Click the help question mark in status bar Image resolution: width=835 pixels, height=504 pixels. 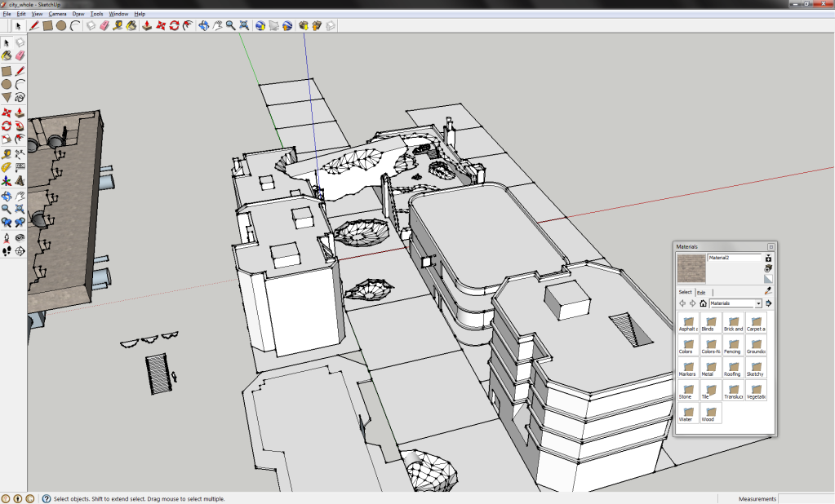coord(47,498)
